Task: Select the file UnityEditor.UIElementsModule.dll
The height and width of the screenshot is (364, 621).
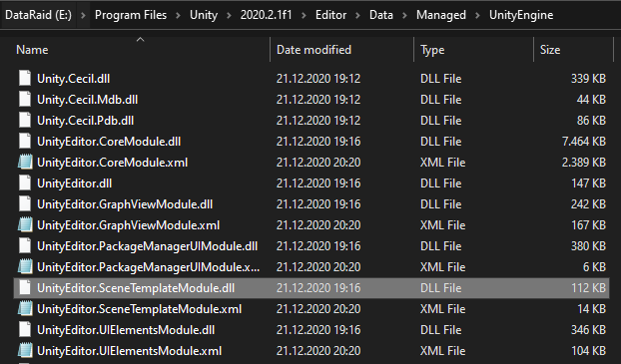Action: click(126, 330)
